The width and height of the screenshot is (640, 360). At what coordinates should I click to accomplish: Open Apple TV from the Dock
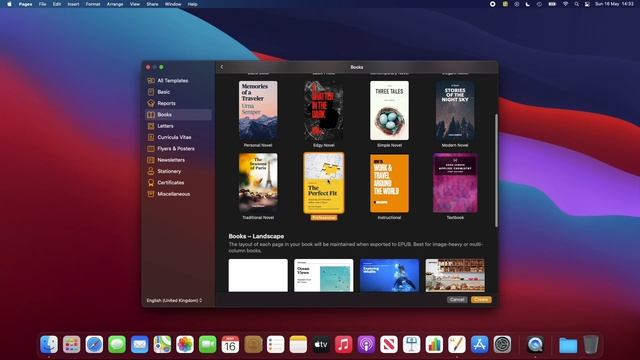point(321,344)
